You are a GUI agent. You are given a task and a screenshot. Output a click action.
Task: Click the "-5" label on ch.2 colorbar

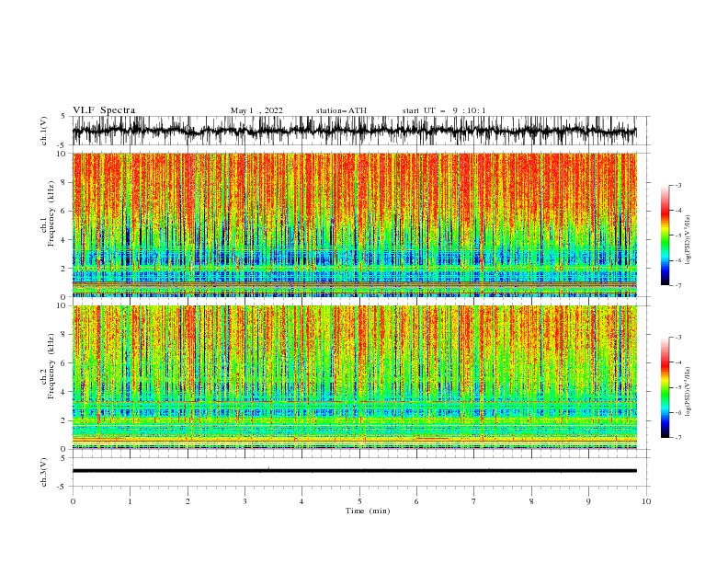tap(678, 387)
